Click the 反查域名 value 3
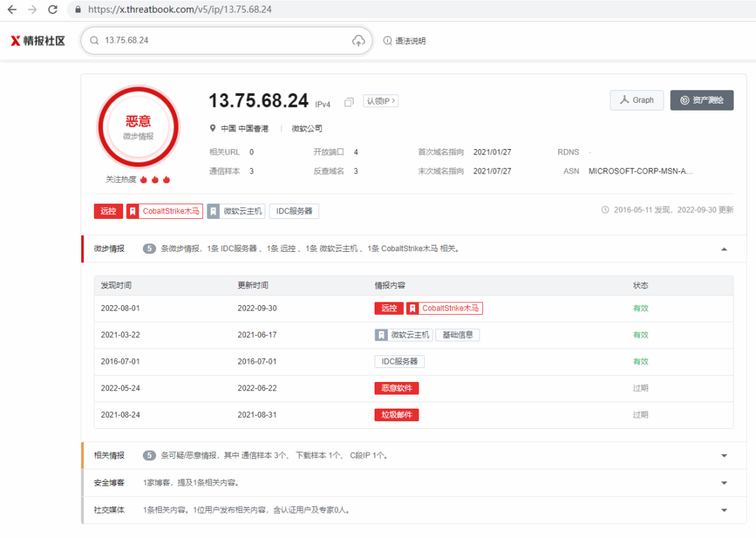 (x=356, y=171)
